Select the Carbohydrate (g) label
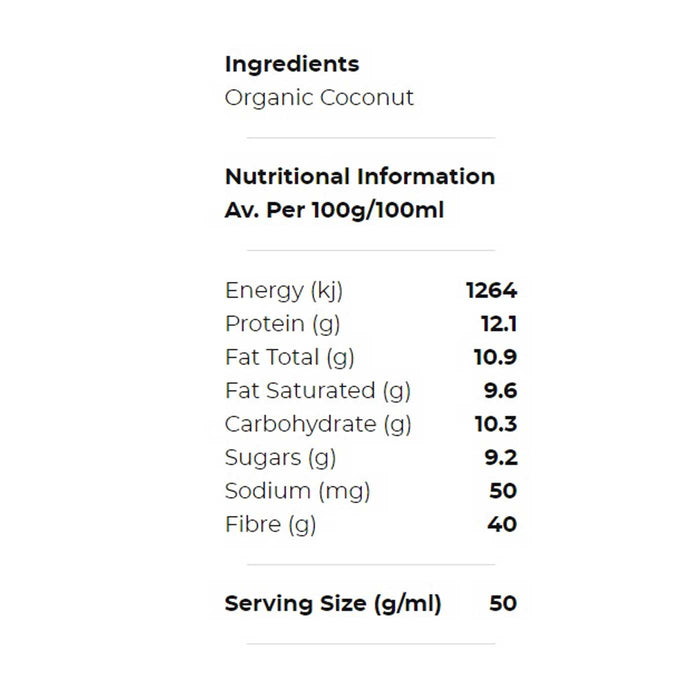Image resolution: width=700 pixels, height=700 pixels. (318, 424)
